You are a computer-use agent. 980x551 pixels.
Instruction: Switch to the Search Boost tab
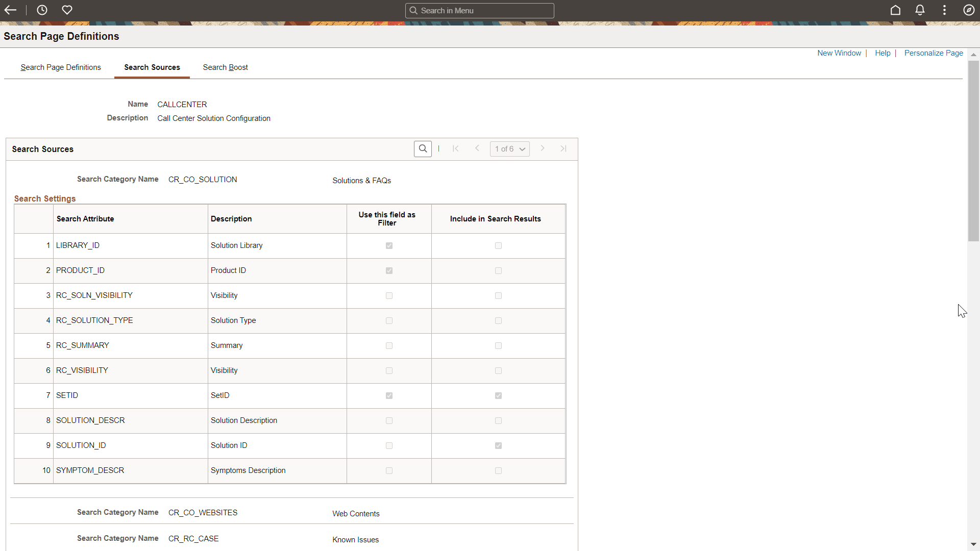point(225,67)
